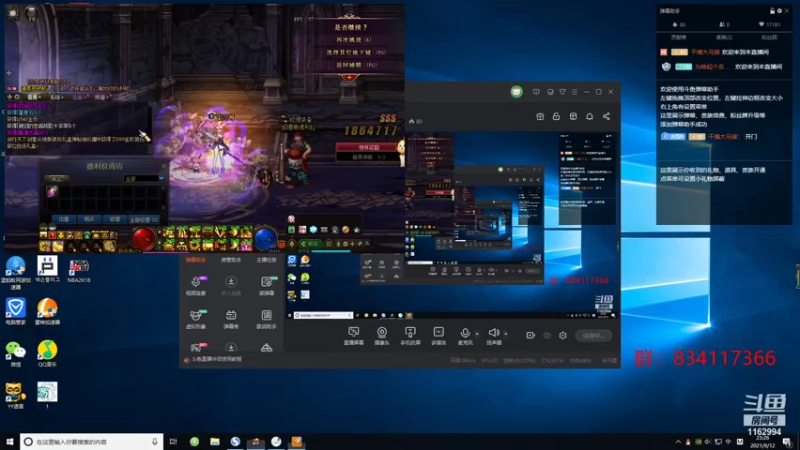Switch to the 房管助手 tab
Screen dimensions: 800x450
pos(231,260)
